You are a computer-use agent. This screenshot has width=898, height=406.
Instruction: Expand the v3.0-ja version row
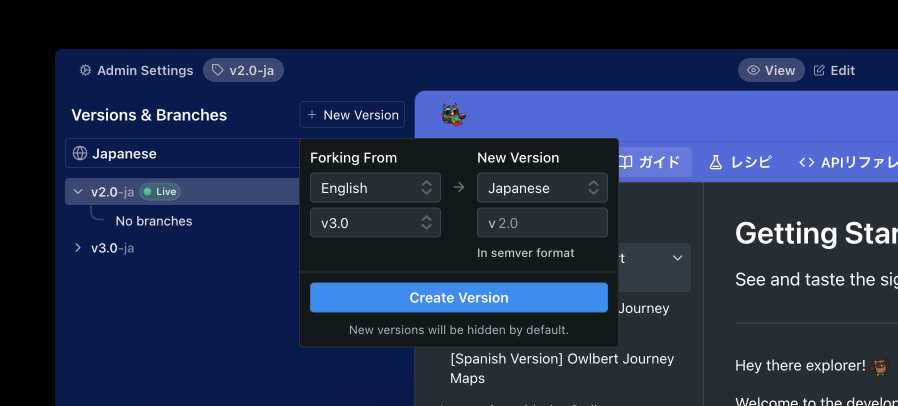(x=78, y=248)
